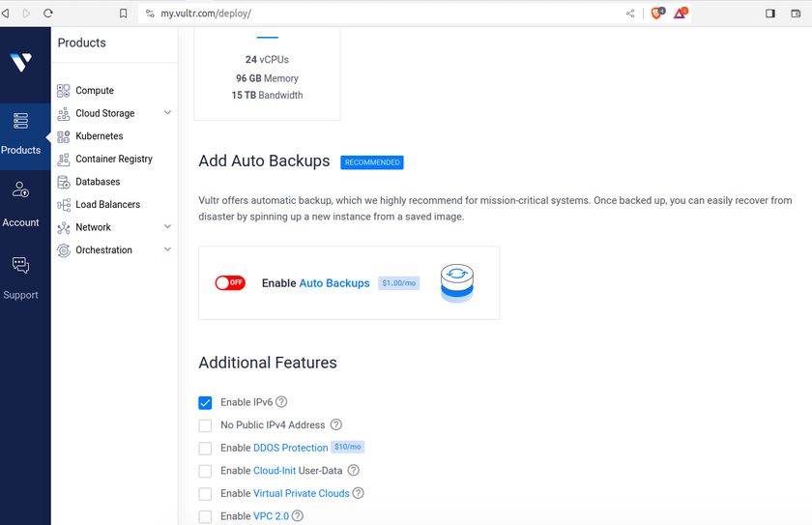Check the Enable DDOS Protection checkbox
Screen dimensions: 812x525
[x=205, y=449]
